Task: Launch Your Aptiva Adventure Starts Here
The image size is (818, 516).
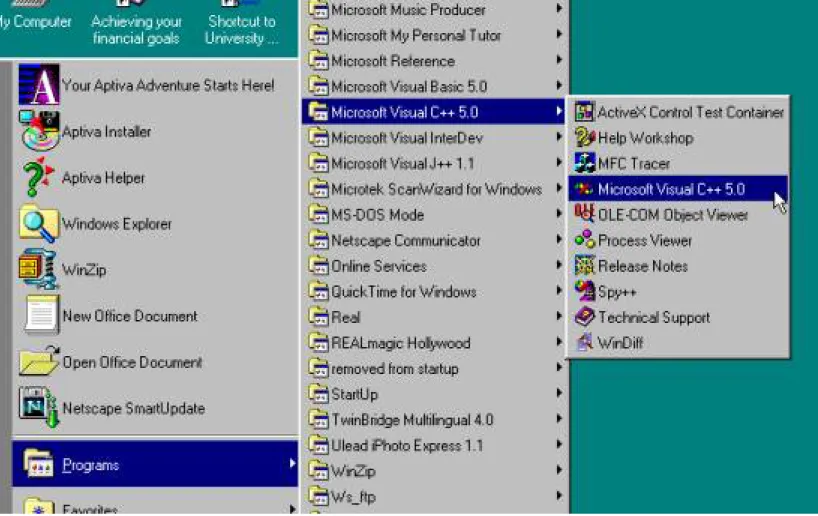Action: (x=154, y=85)
